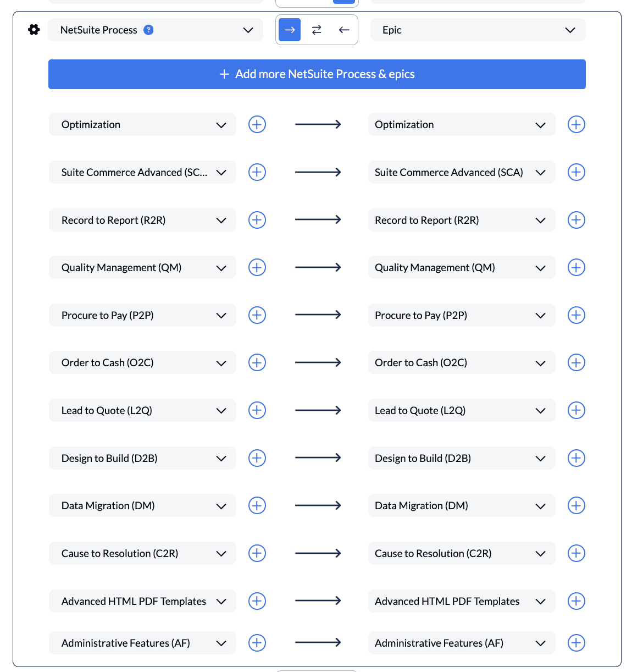Open left Lead to Quote (L2Q) dropdown
The width and height of the screenshot is (632, 672).
(142, 410)
